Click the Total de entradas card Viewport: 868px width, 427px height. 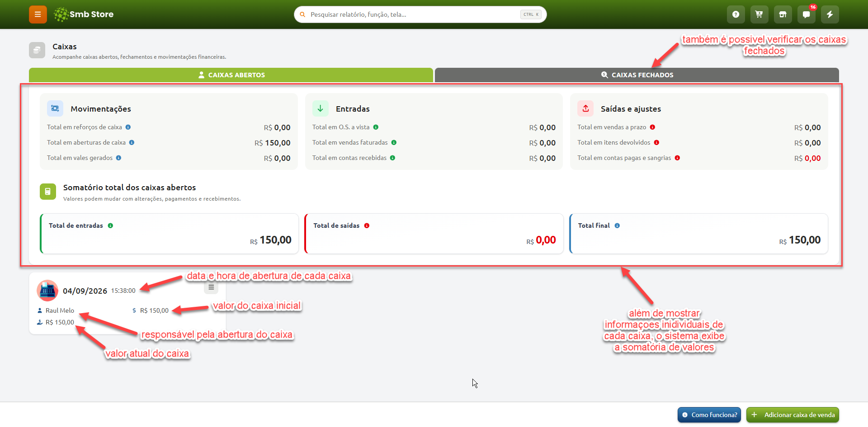[x=170, y=234]
